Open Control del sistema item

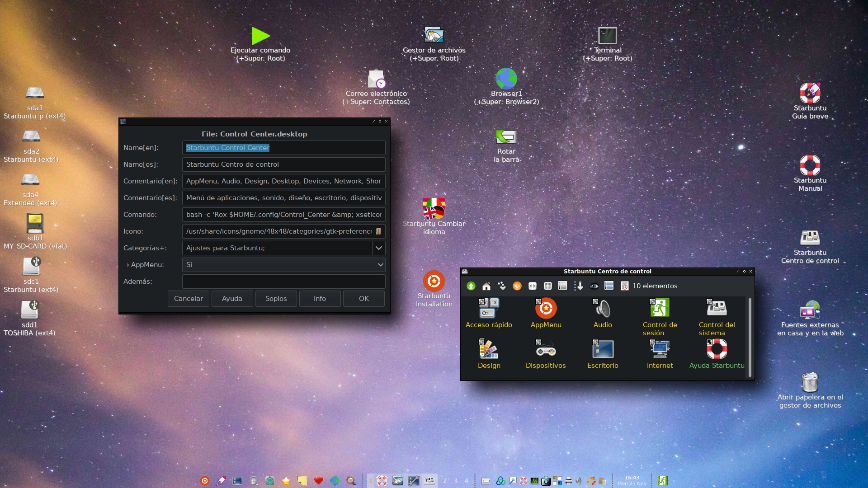tap(717, 317)
